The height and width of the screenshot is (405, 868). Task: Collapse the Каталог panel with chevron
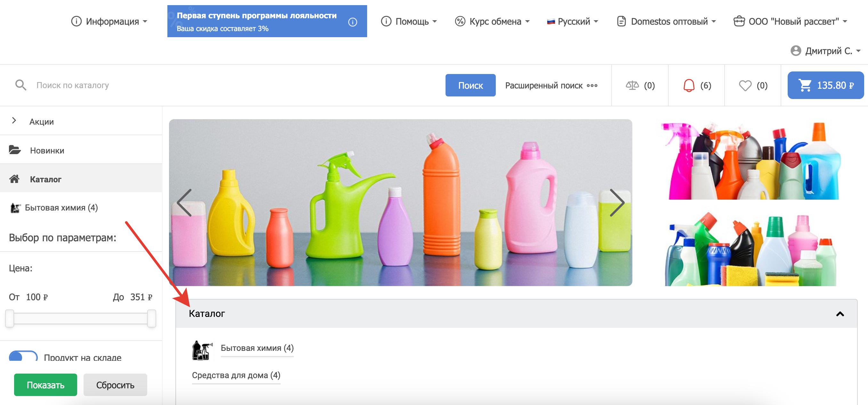pyautogui.click(x=840, y=314)
